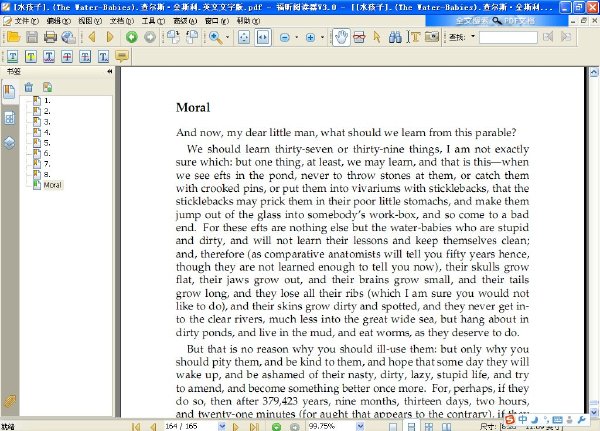
Task: Click the gray next view button
Action: 150,37
